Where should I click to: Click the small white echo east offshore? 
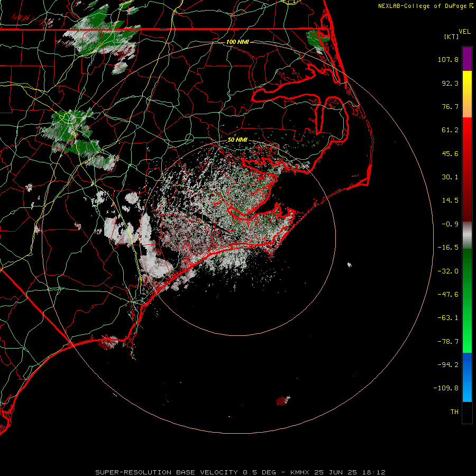[x=350, y=265]
